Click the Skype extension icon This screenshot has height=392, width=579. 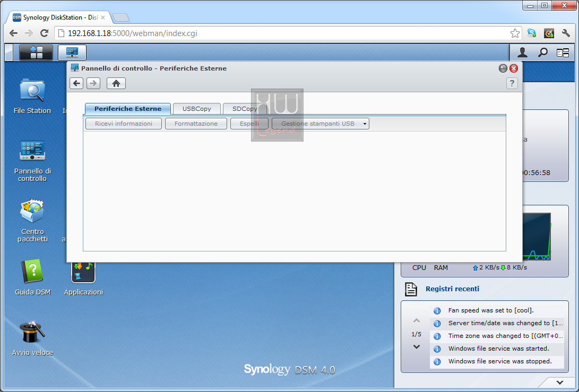click(x=532, y=33)
